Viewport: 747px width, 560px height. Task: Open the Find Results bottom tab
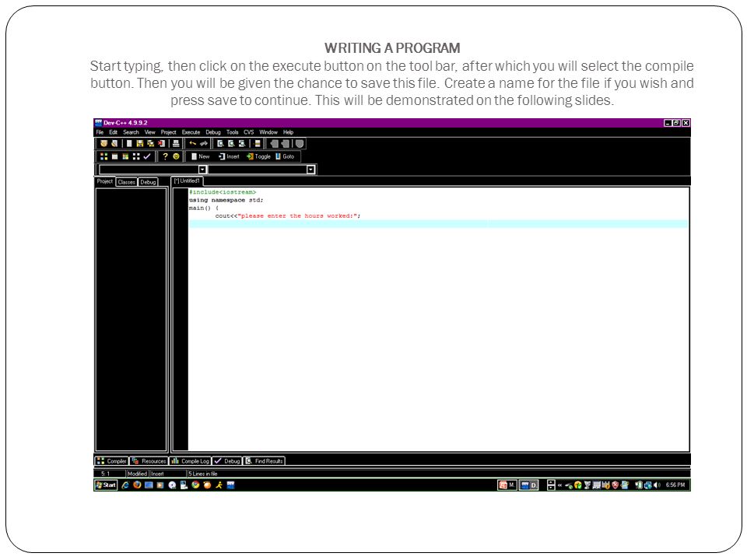265,461
